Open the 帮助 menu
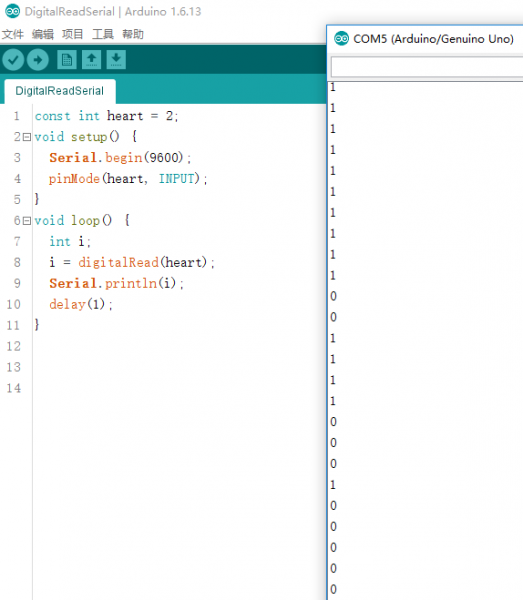Image resolution: width=523 pixels, height=600 pixels. [133, 34]
